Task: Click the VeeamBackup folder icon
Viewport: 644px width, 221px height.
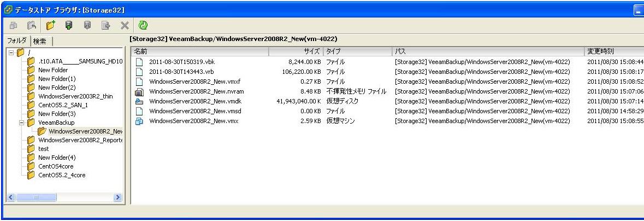Action: (31, 123)
